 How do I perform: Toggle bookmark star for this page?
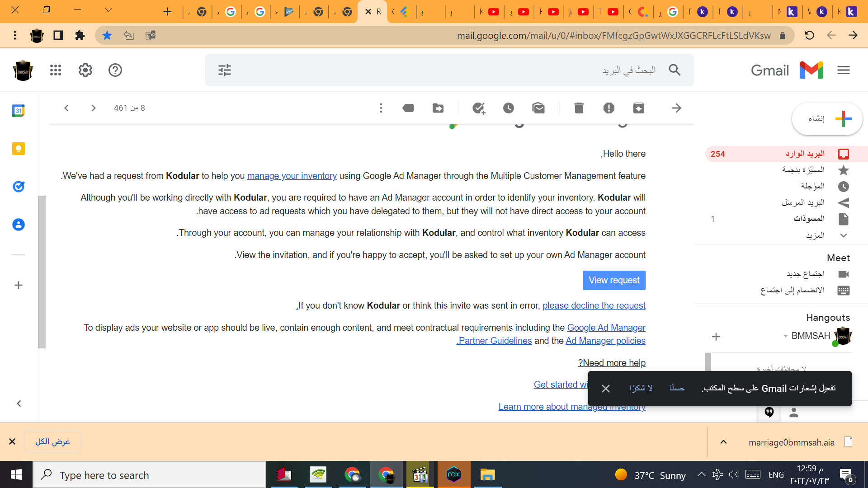click(107, 35)
